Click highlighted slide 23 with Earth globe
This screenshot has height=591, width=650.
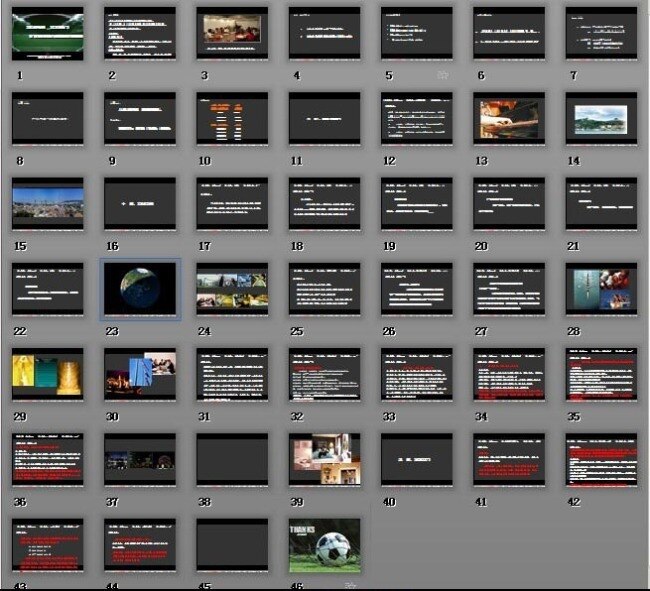coord(140,289)
